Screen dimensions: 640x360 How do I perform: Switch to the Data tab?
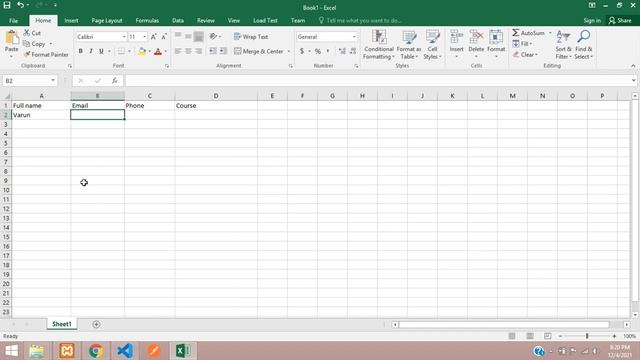pyautogui.click(x=178, y=20)
